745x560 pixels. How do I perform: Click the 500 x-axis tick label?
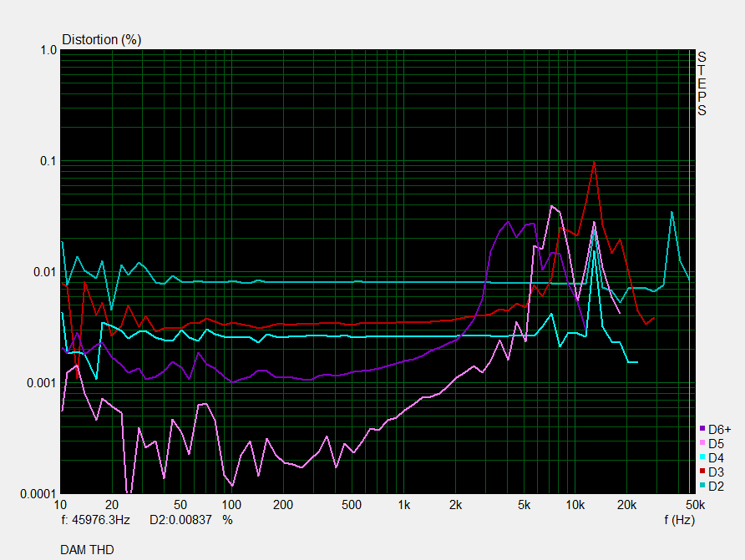[x=352, y=505]
